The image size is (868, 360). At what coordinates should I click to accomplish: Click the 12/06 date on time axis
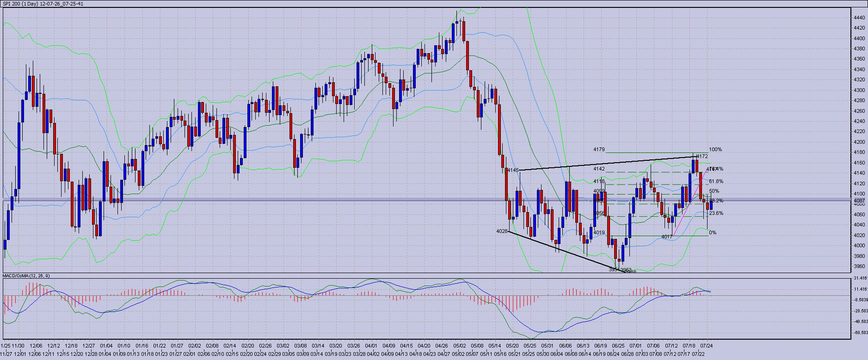point(36,345)
